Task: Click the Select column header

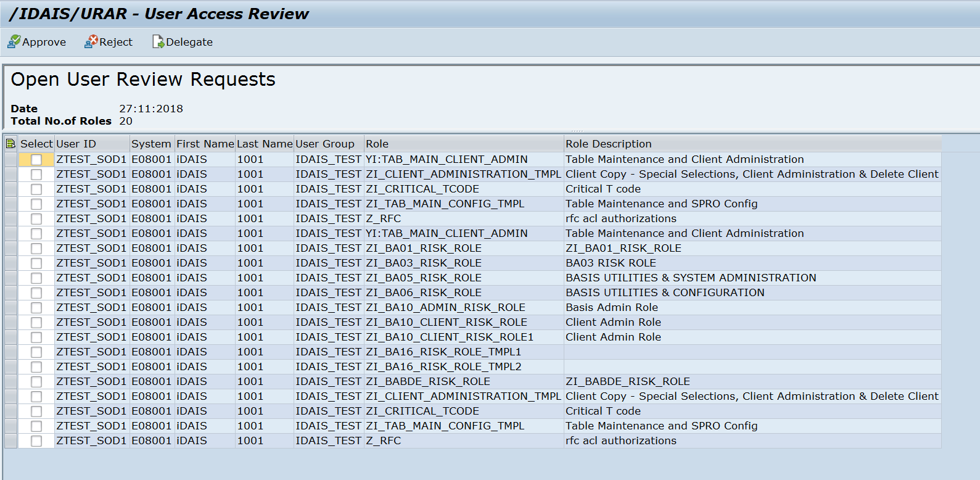Action: click(36, 144)
